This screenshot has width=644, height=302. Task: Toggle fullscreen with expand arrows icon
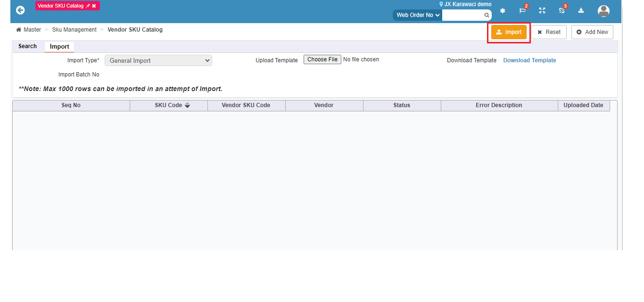tap(542, 10)
